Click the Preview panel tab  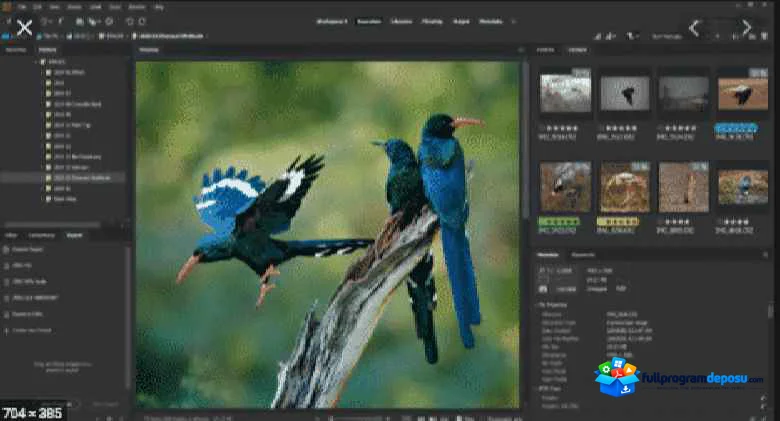pos(149,50)
